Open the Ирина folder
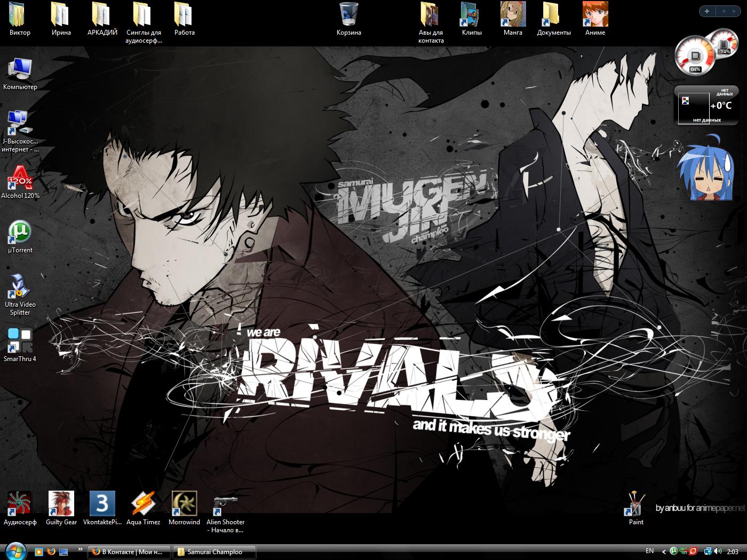The height and width of the screenshot is (560, 747). [x=61, y=19]
